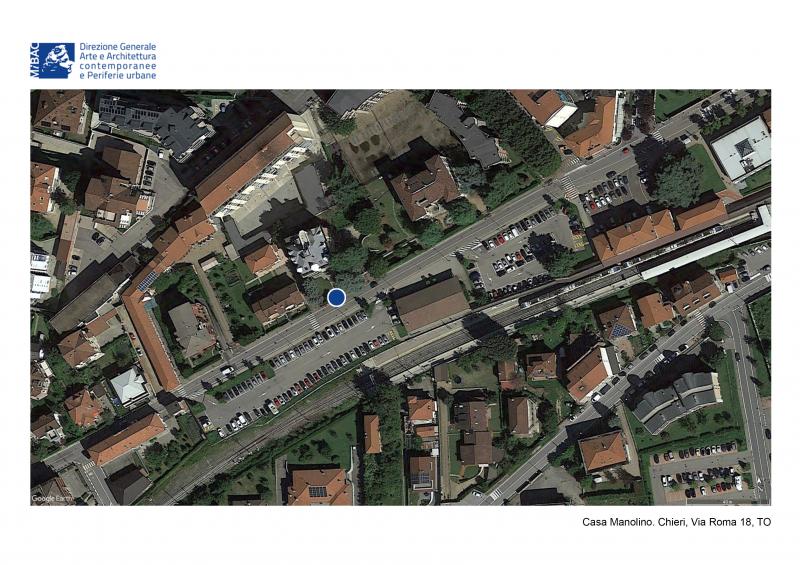The height and width of the screenshot is (565, 800).
Task: Click the Google Earth watermark
Action: [50, 497]
